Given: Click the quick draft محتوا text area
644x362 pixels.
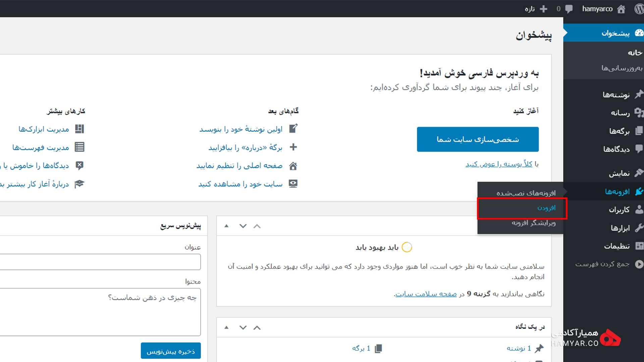Looking at the screenshot, I should [100, 312].
